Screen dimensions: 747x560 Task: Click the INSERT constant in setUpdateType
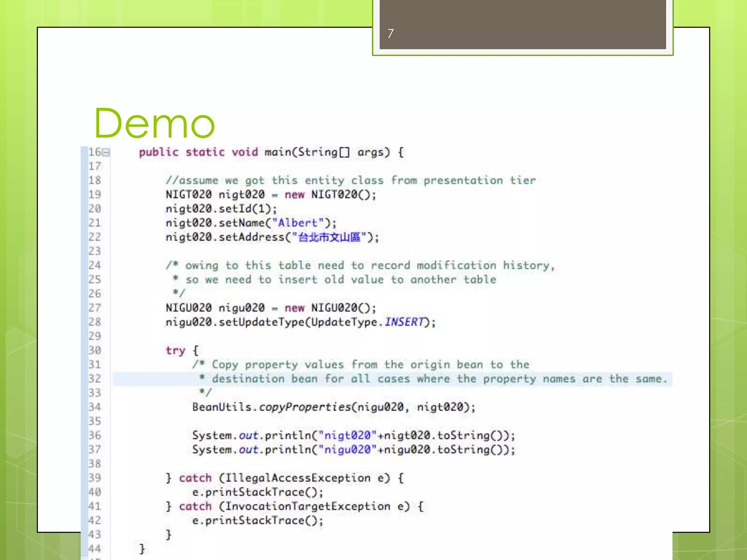click(x=405, y=322)
